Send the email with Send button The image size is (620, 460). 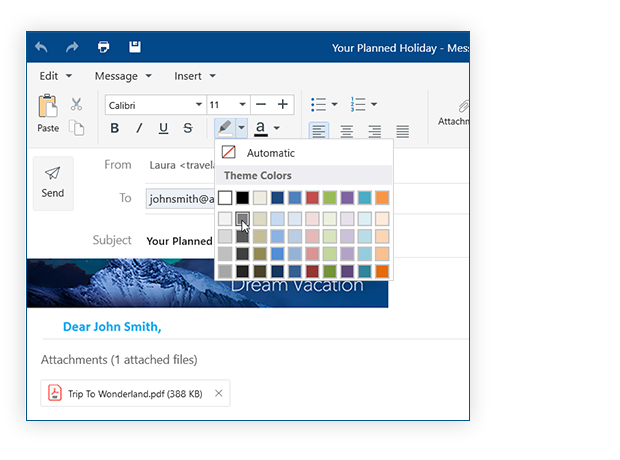[53, 183]
